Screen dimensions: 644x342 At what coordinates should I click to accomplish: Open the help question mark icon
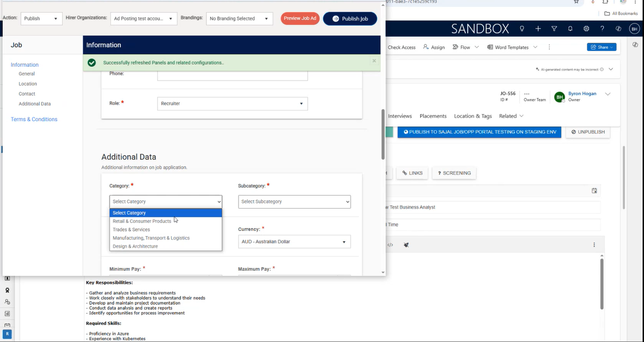pyautogui.click(x=602, y=29)
